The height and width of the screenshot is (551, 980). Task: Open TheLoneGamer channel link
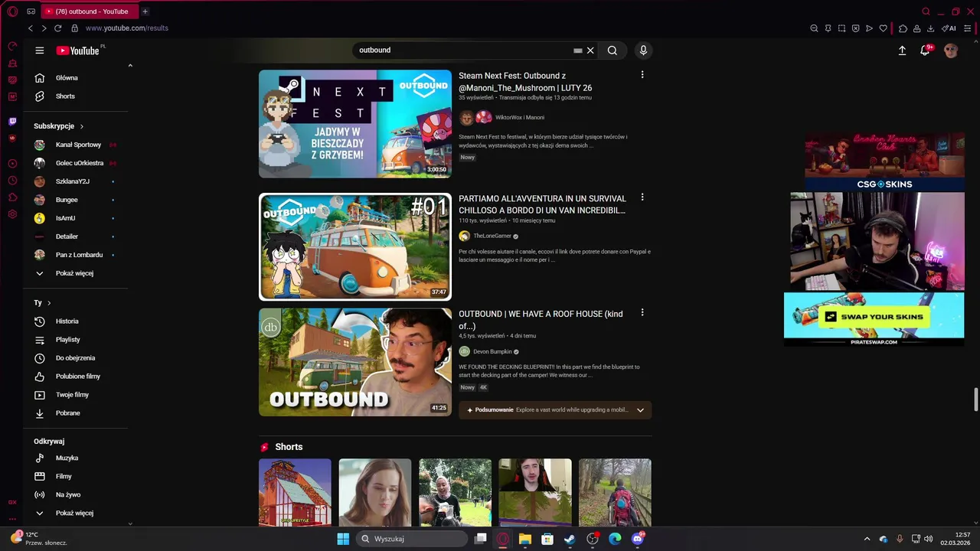pos(492,236)
